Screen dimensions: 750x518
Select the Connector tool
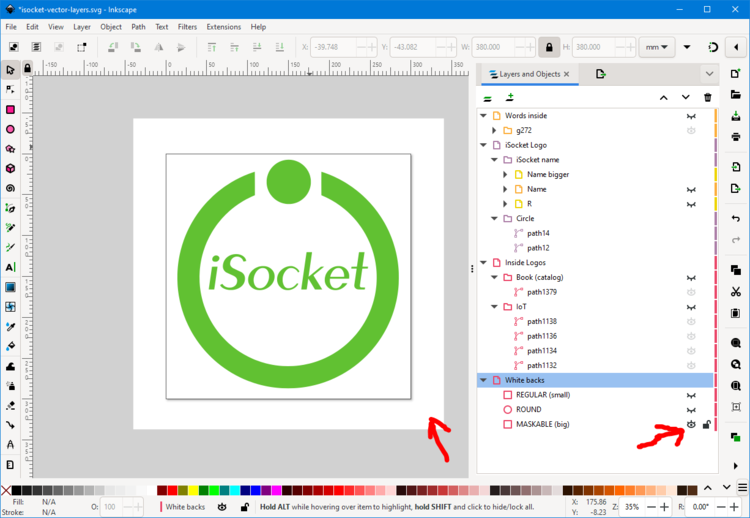[x=10, y=425]
